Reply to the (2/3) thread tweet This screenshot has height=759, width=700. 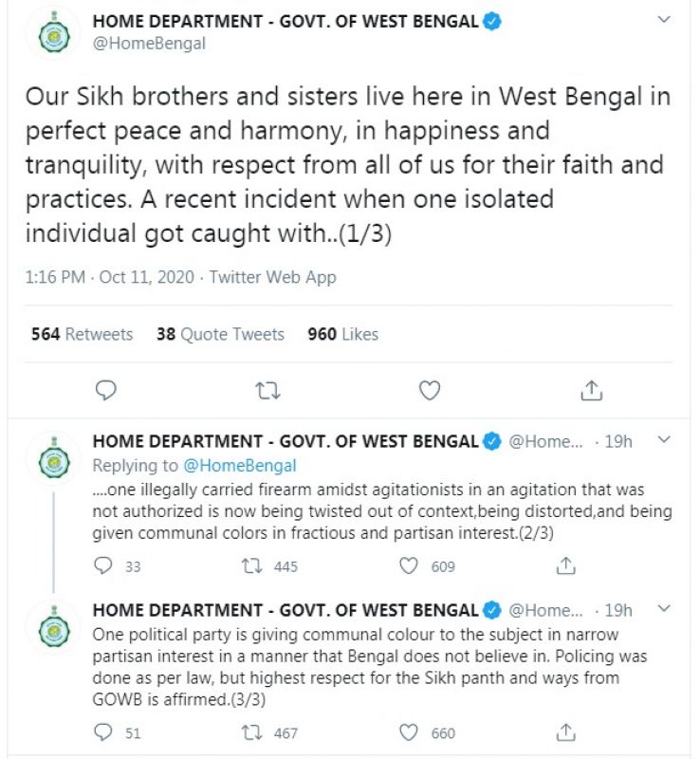pos(105,566)
